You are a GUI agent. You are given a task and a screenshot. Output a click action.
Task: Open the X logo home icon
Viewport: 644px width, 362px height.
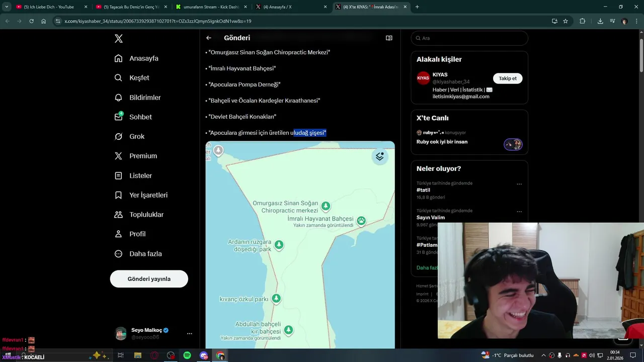coord(118,39)
